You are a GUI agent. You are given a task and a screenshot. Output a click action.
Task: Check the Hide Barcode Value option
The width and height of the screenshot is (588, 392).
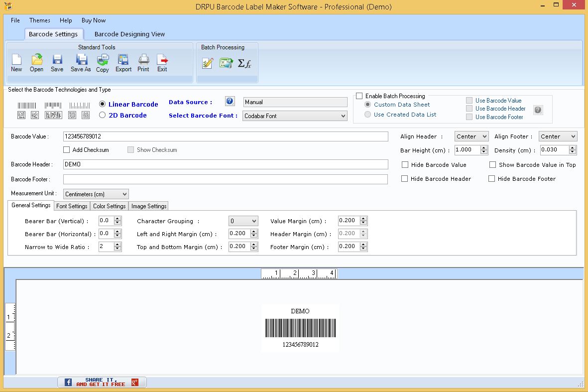[405, 164]
